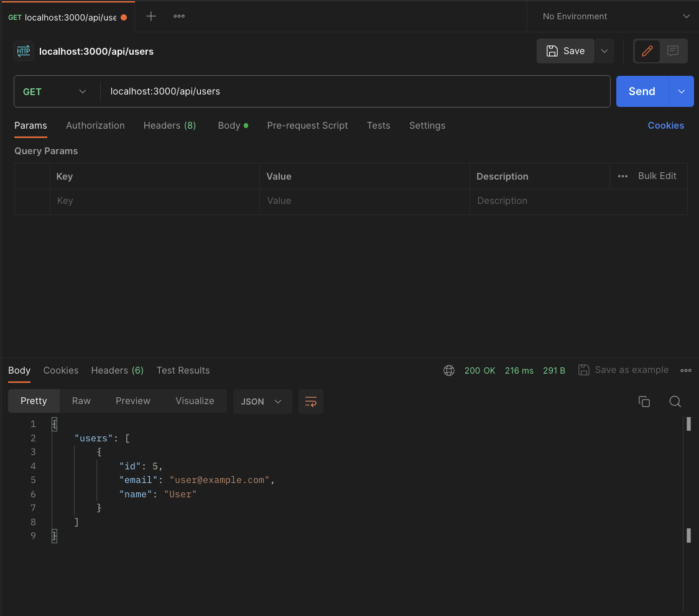Open the JSON format dropdown

point(261,402)
